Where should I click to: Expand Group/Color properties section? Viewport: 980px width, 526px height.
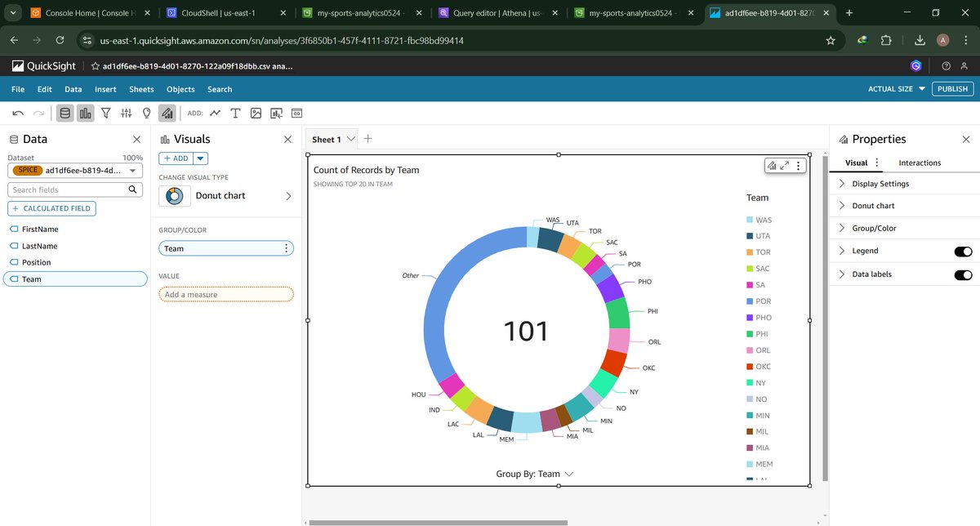pyautogui.click(x=842, y=229)
